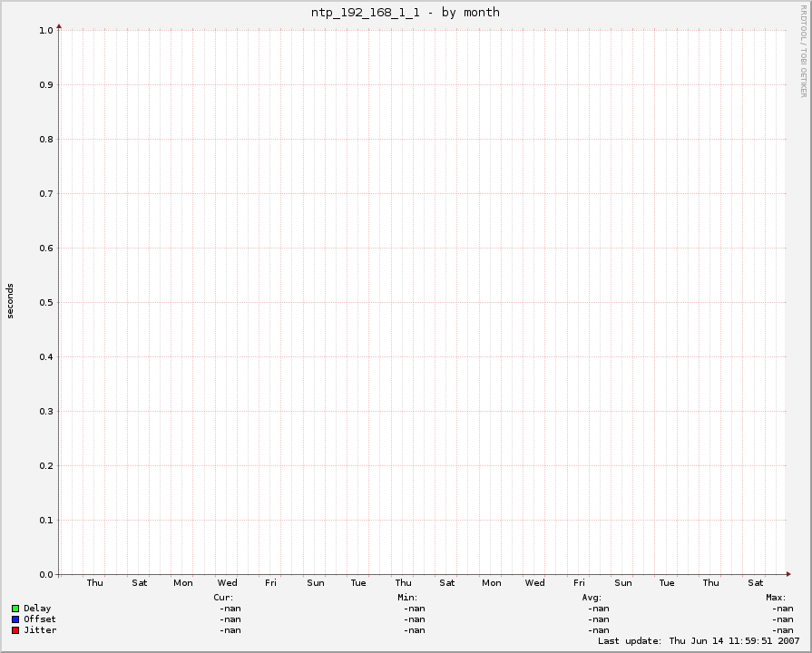812x653 pixels.
Task: Select the 'Jitter' legend label
Action: 41,630
